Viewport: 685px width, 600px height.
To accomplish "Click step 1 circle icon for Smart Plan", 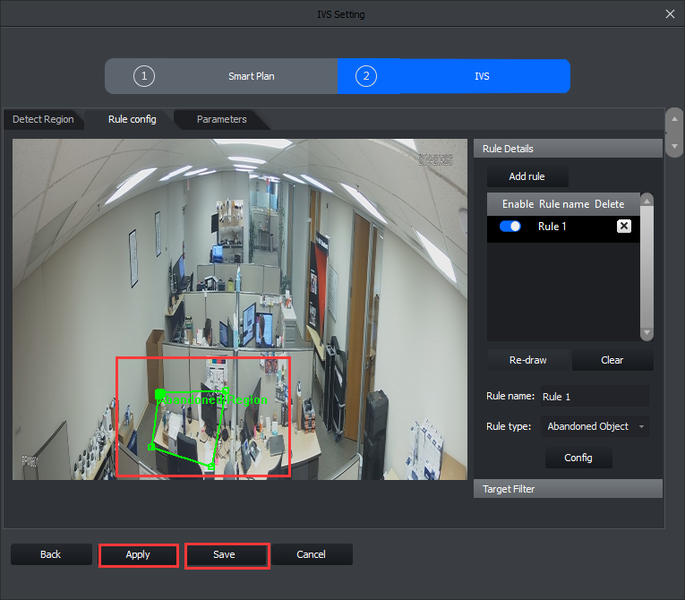I will pyautogui.click(x=145, y=76).
